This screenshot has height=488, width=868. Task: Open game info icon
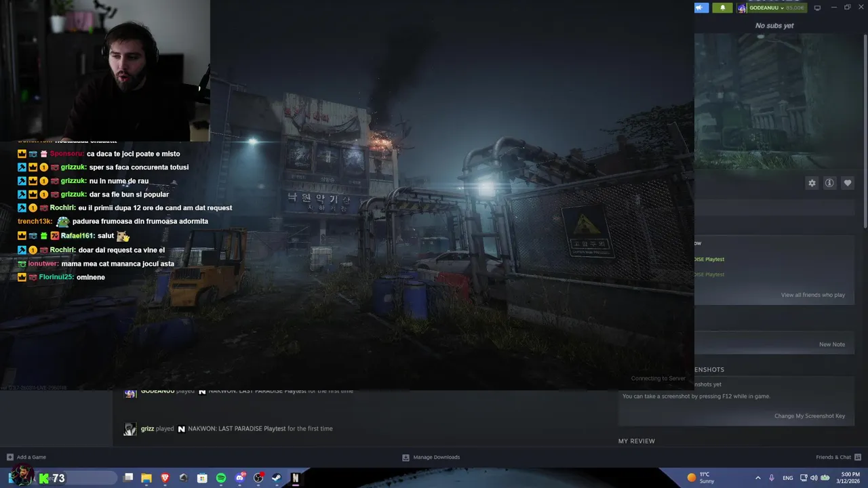point(829,183)
